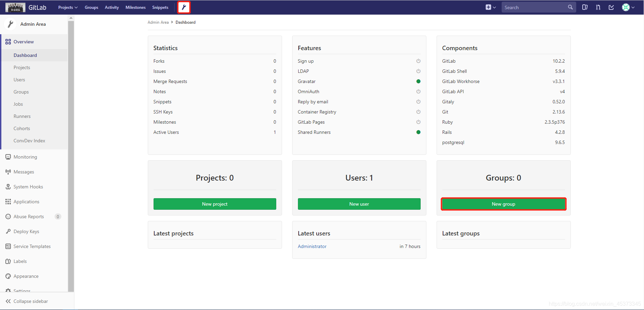Expand the Projects dropdown in navbar
The height and width of the screenshot is (310, 644).
tap(68, 7)
